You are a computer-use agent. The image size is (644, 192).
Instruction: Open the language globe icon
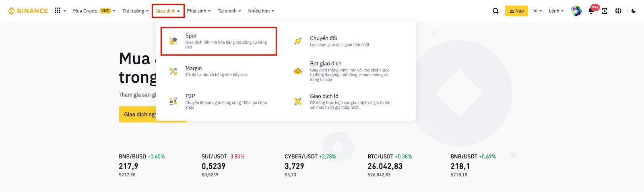point(618,11)
